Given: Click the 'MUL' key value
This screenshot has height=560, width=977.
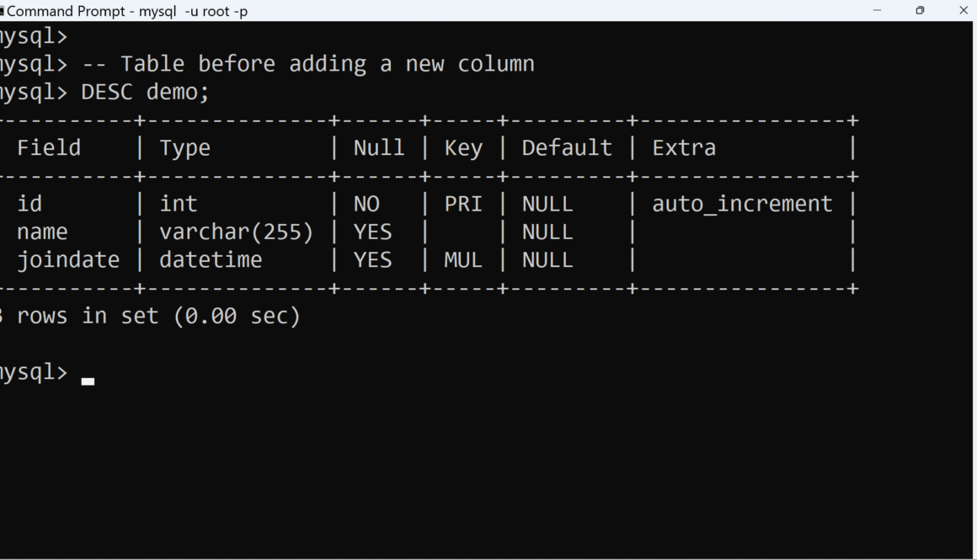Looking at the screenshot, I should point(463,260).
